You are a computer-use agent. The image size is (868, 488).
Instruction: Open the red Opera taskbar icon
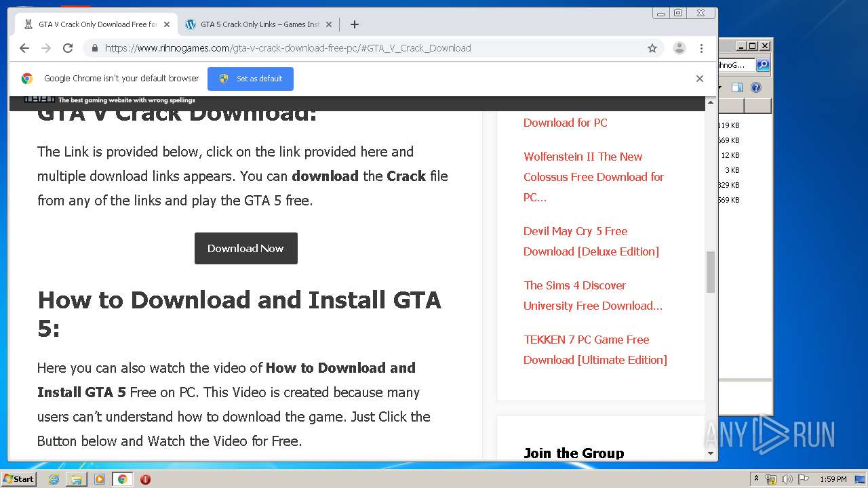click(x=145, y=479)
